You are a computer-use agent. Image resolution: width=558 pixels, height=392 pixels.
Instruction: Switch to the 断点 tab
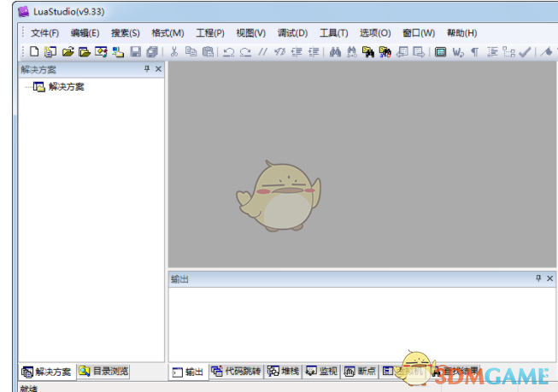pyautogui.click(x=360, y=372)
